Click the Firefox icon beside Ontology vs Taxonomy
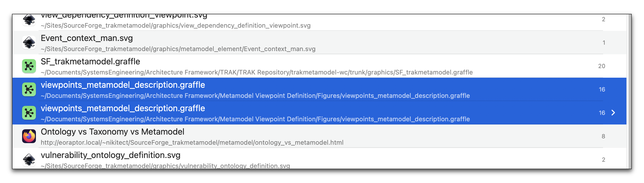The width and height of the screenshot is (644, 183). tap(29, 136)
